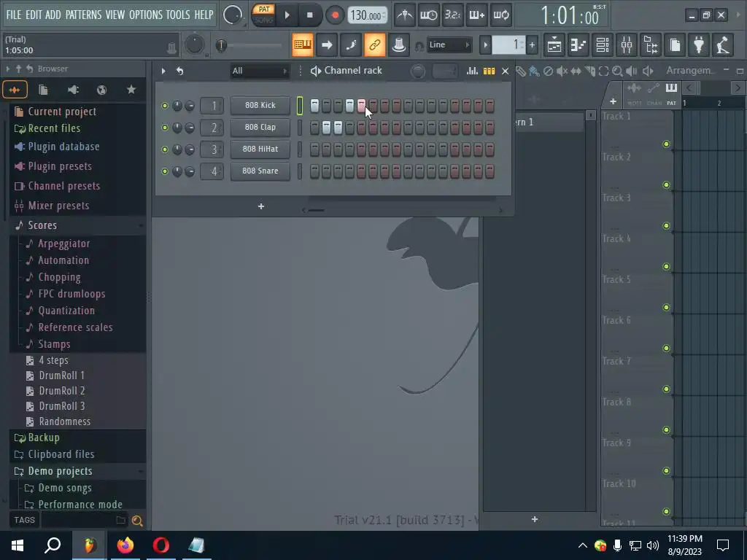Open the Piano roll view icon
The image size is (747, 560).
pyautogui.click(x=578, y=45)
